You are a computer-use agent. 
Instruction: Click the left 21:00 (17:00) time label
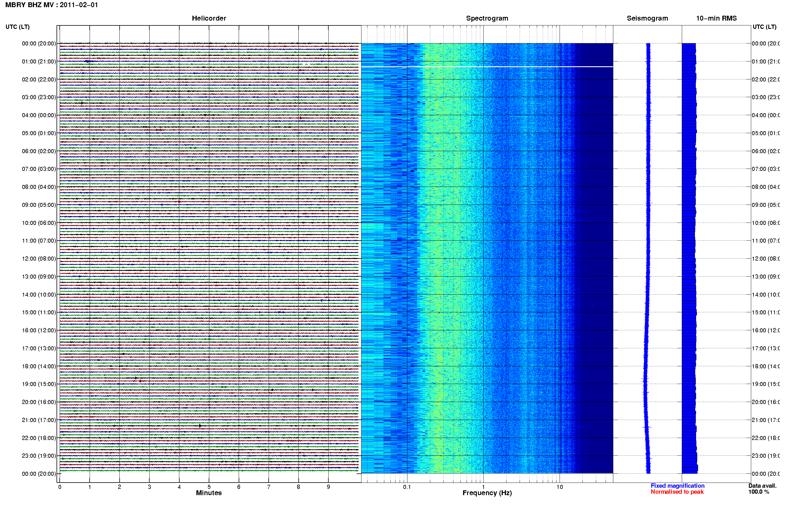pyautogui.click(x=39, y=420)
